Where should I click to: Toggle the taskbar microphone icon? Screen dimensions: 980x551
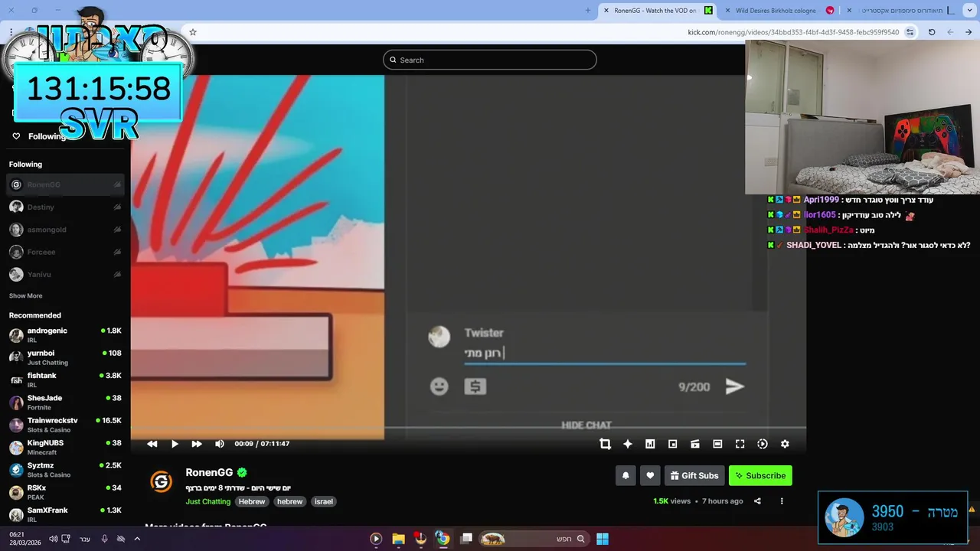(x=104, y=539)
